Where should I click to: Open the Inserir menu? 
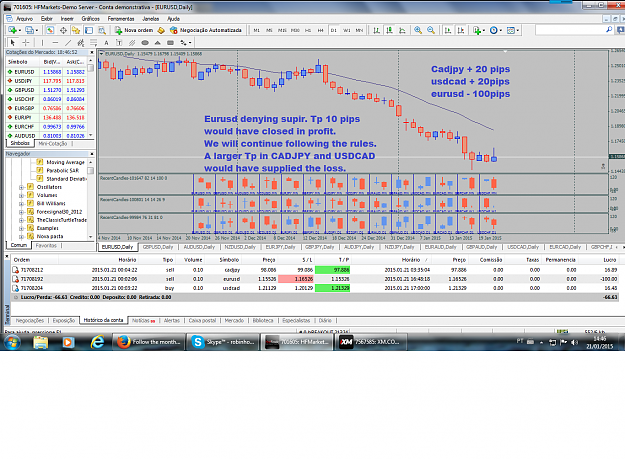[x=67, y=19]
